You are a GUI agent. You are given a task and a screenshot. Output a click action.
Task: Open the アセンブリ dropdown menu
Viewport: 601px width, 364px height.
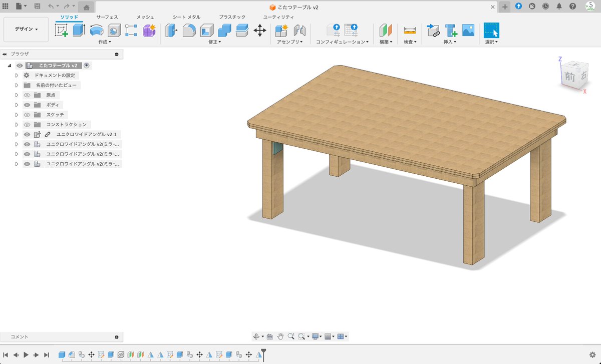point(290,42)
